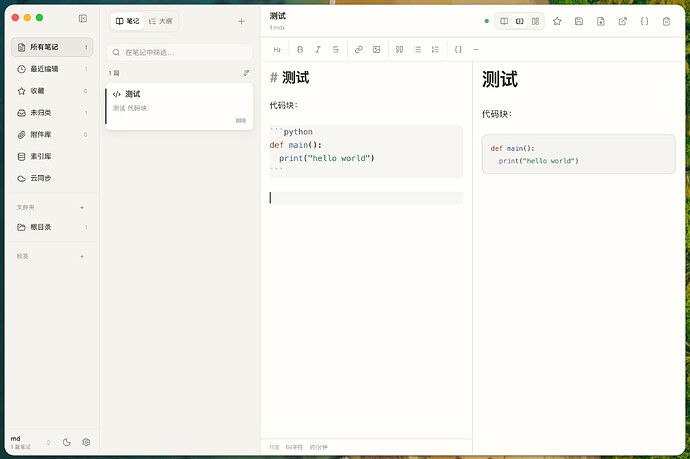Add a new folder with plus

[82, 207]
